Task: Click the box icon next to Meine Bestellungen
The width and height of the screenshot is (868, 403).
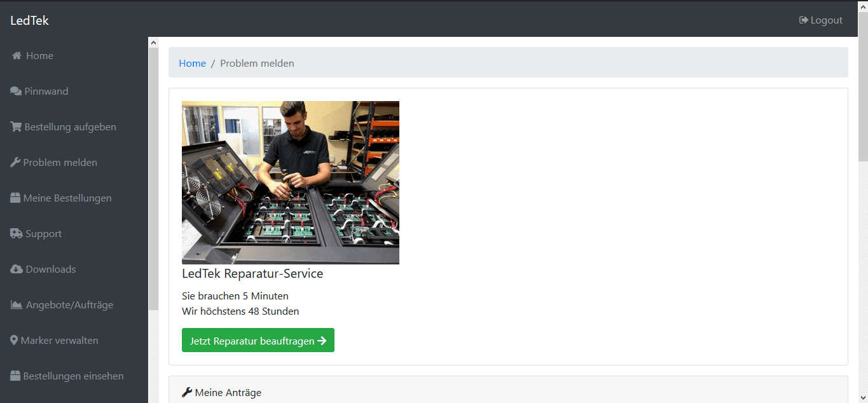Action: [x=15, y=198]
